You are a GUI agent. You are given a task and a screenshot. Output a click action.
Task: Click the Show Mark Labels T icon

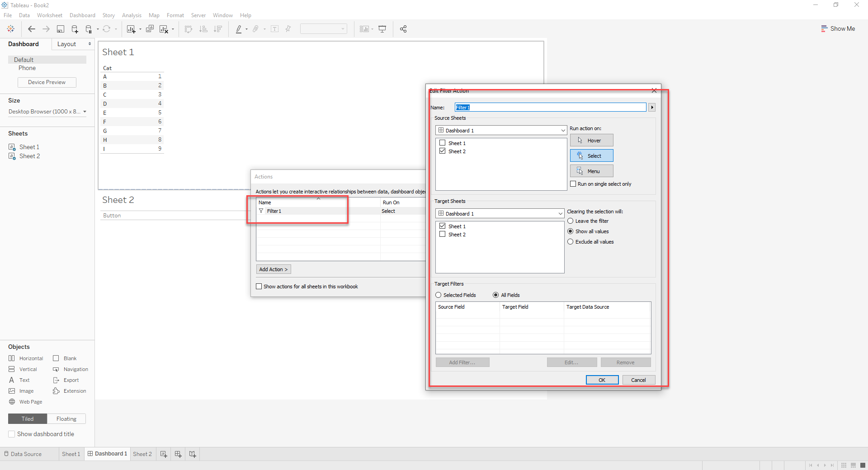(274, 29)
